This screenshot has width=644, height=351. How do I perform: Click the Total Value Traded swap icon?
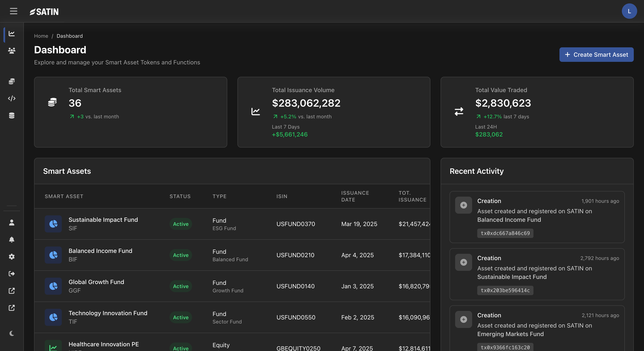[459, 111]
